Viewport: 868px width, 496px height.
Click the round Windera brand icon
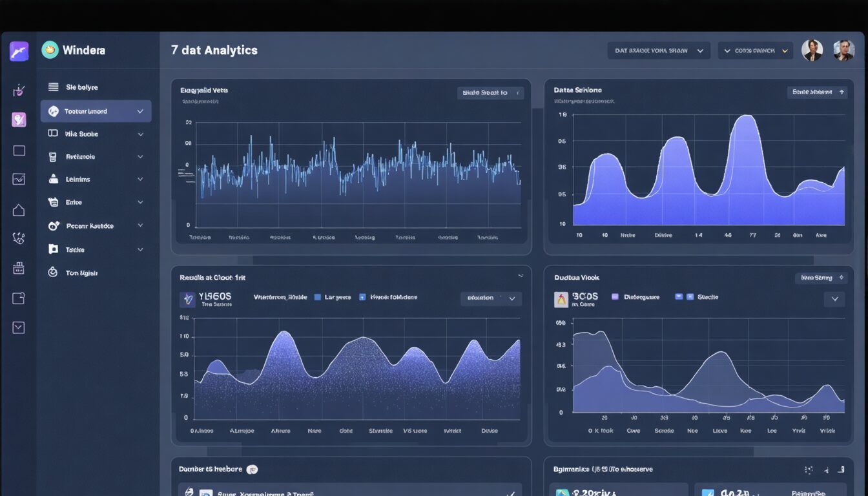(50, 50)
